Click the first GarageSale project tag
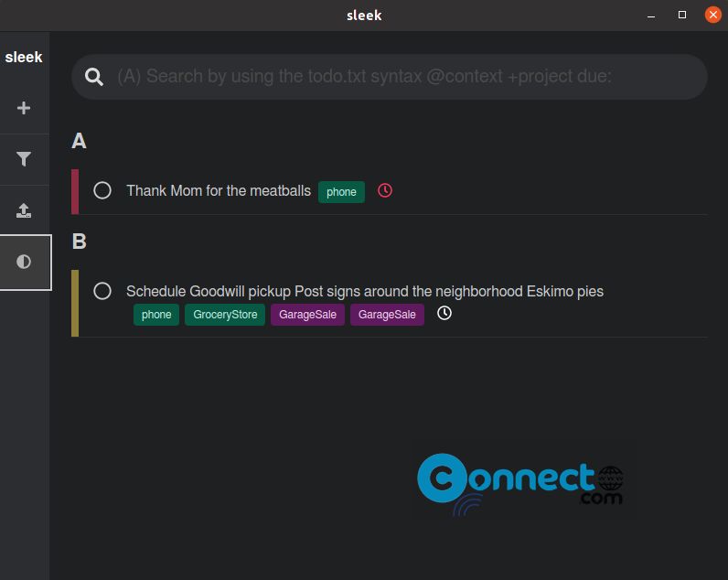Image resolution: width=728 pixels, height=580 pixels. click(x=307, y=315)
